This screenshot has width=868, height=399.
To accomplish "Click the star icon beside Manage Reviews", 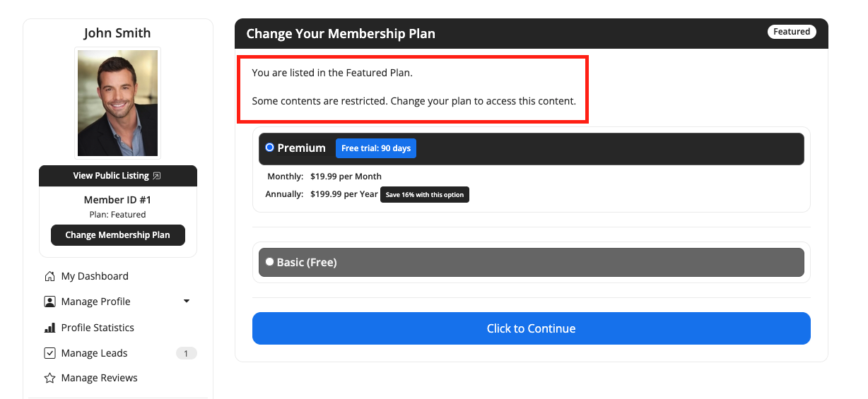I will coord(49,378).
